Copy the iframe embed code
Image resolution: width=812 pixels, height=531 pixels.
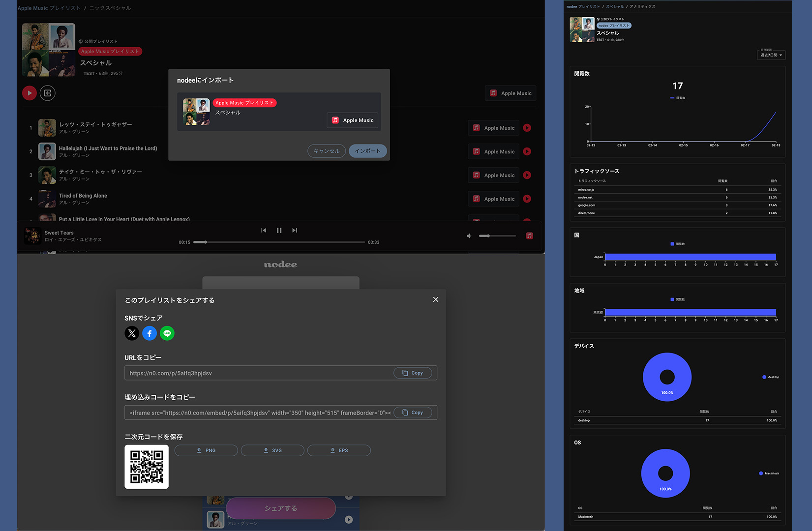click(x=413, y=413)
